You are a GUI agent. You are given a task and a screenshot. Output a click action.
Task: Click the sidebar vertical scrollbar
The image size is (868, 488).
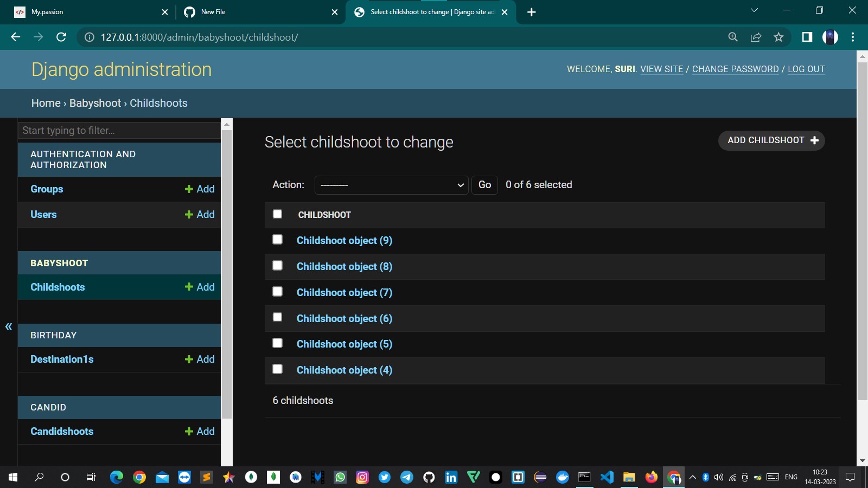pyautogui.click(x=227, y=274)
